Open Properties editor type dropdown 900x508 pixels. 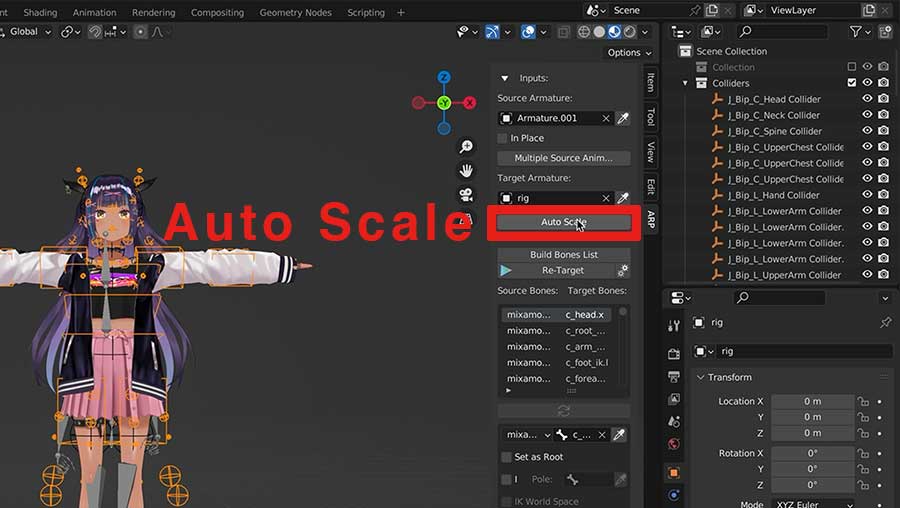(x=681, y=297)
